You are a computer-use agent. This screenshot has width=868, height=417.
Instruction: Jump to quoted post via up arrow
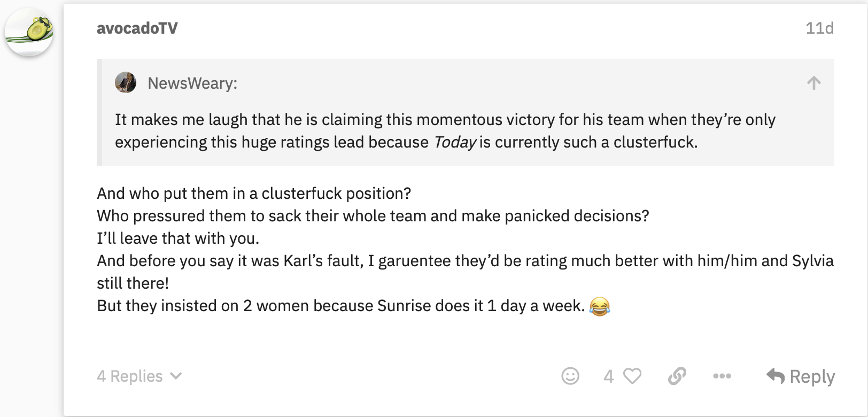[814, 83]
